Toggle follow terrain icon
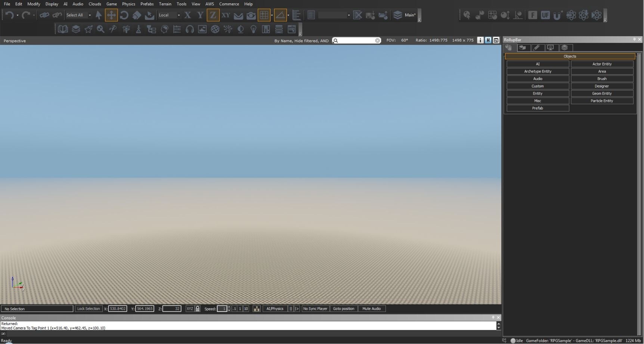This screenshot has width=644, height=344. [238, 15]
